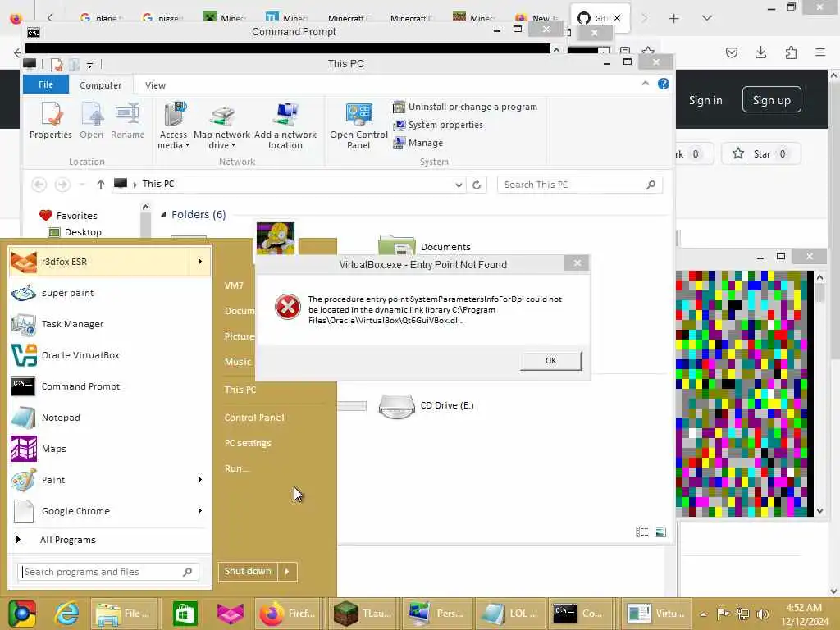Click Manage in the System group
The height and width of the screenshot is (630, 840).
(418, 143)
